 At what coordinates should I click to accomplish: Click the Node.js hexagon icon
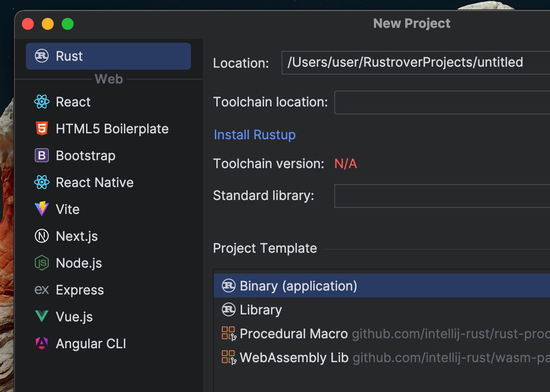[41, 263]
